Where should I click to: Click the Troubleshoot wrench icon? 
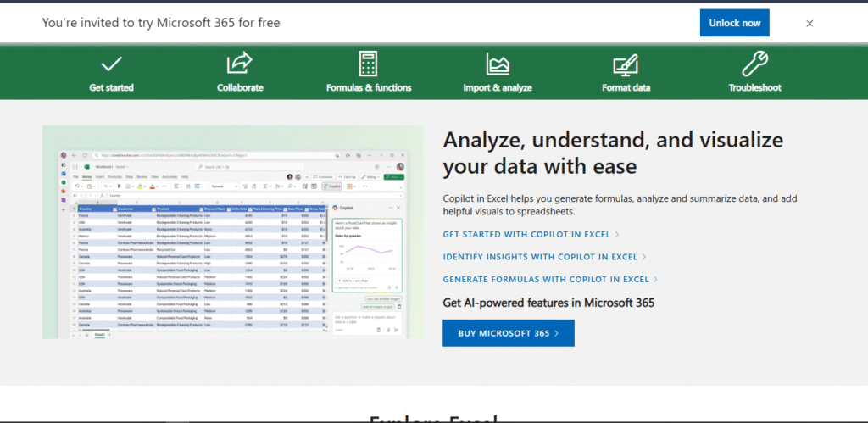point(754,64)
